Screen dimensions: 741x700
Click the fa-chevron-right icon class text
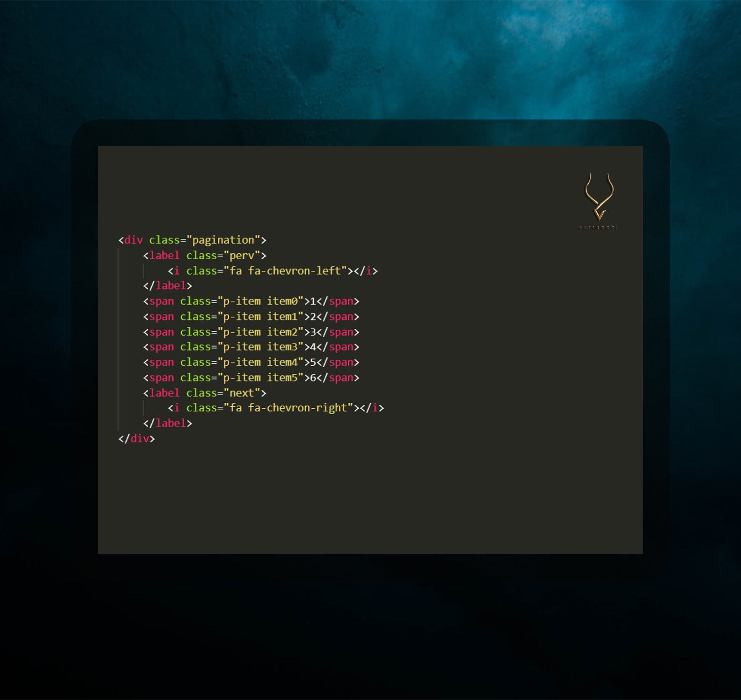point(289,408)
